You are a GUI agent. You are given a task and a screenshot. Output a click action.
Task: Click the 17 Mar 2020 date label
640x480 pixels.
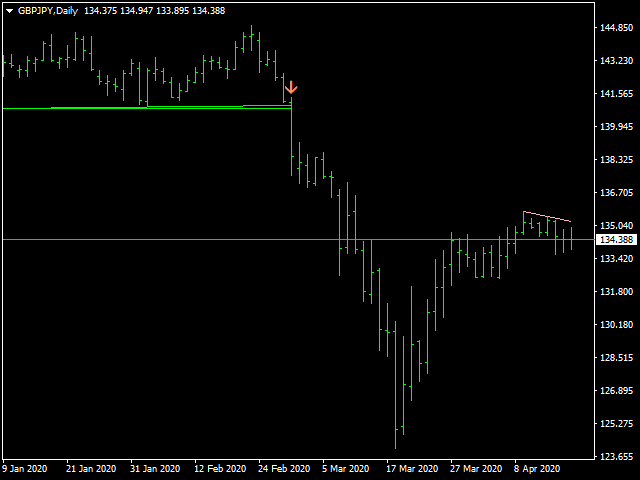413,468
